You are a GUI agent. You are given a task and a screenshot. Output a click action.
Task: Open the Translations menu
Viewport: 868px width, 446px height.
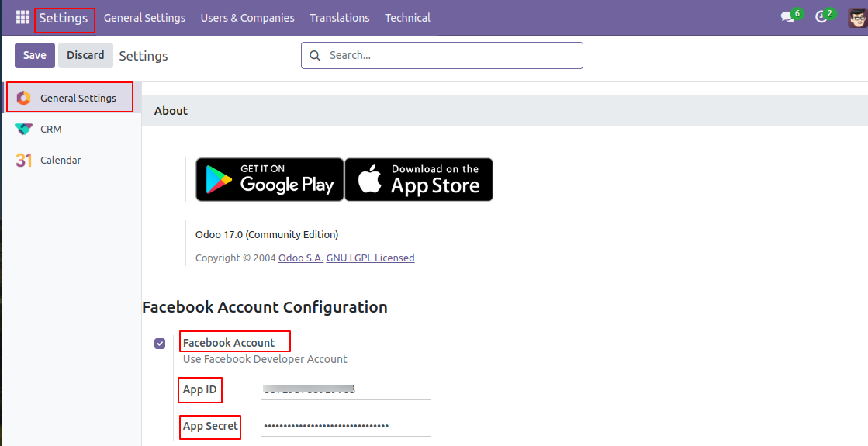(x=339, y=18)
